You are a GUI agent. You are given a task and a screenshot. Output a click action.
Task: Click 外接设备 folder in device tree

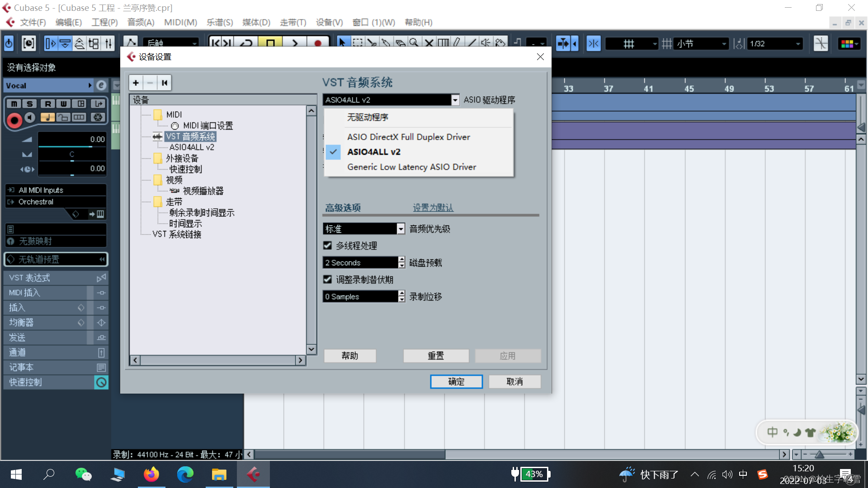pos(180,158)
